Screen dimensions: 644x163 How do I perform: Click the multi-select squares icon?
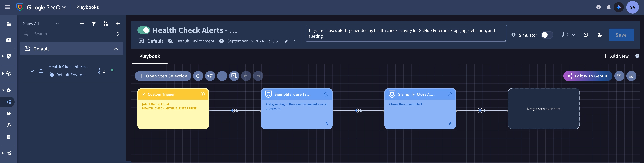(106, 24)
